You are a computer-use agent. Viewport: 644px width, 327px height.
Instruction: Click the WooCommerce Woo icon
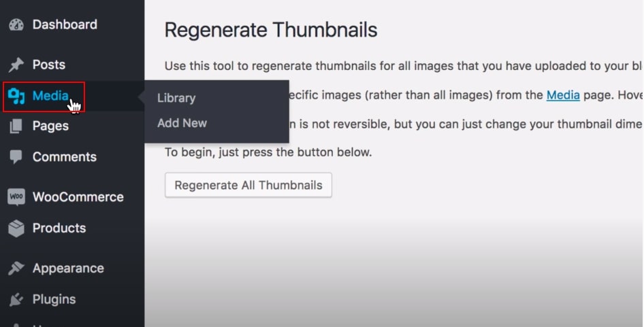click(16, 197)
